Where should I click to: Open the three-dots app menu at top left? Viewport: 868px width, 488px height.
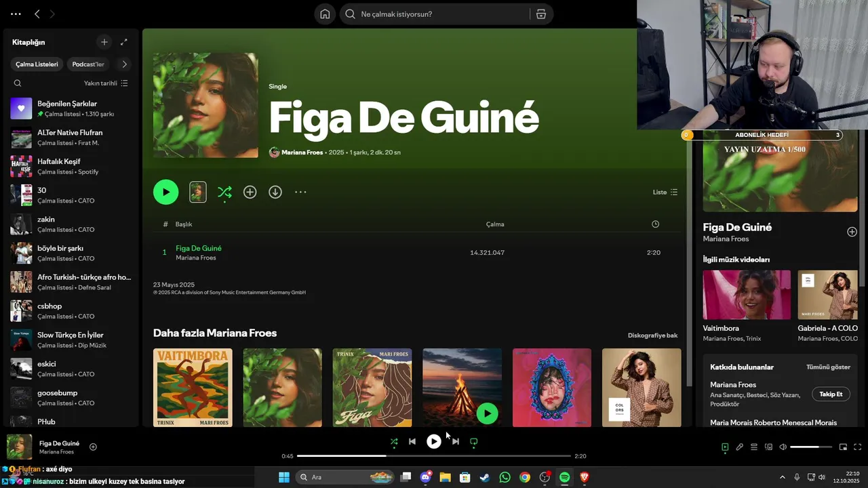point(16,14)
